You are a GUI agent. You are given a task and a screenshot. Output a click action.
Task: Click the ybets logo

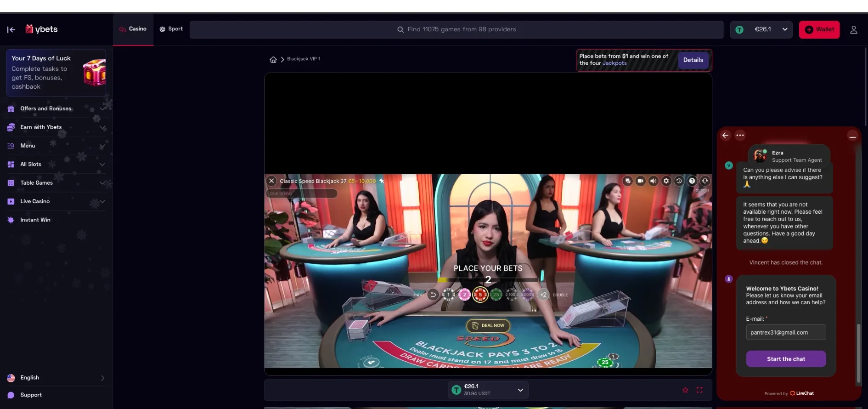[41, 29]
